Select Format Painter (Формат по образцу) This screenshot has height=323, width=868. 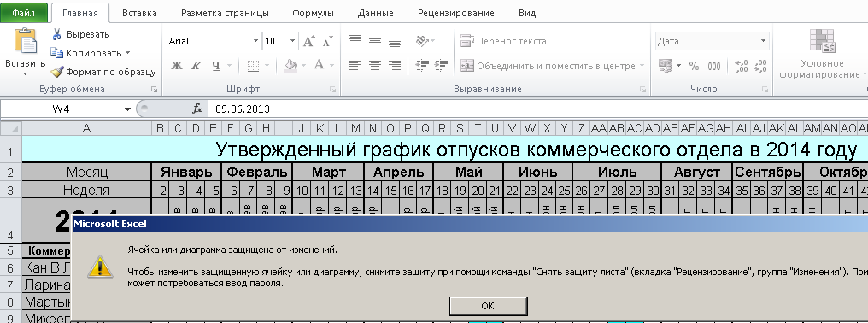(103, 72)
